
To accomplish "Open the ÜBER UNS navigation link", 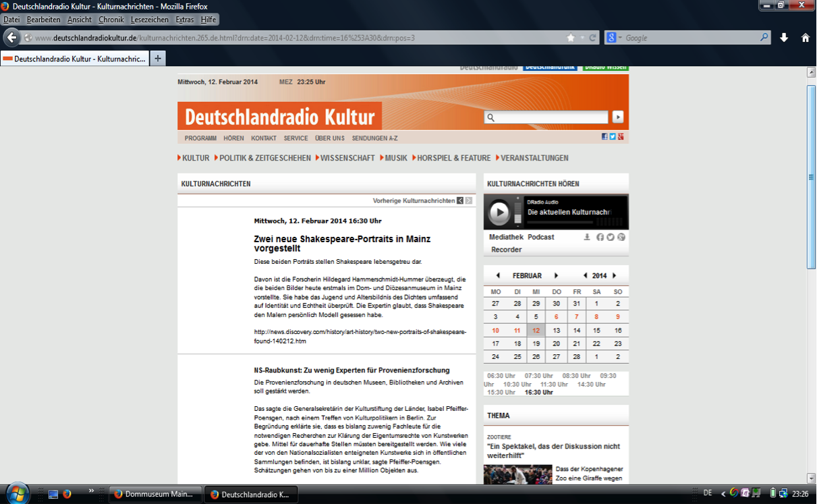I will click(x=329, y=138).
